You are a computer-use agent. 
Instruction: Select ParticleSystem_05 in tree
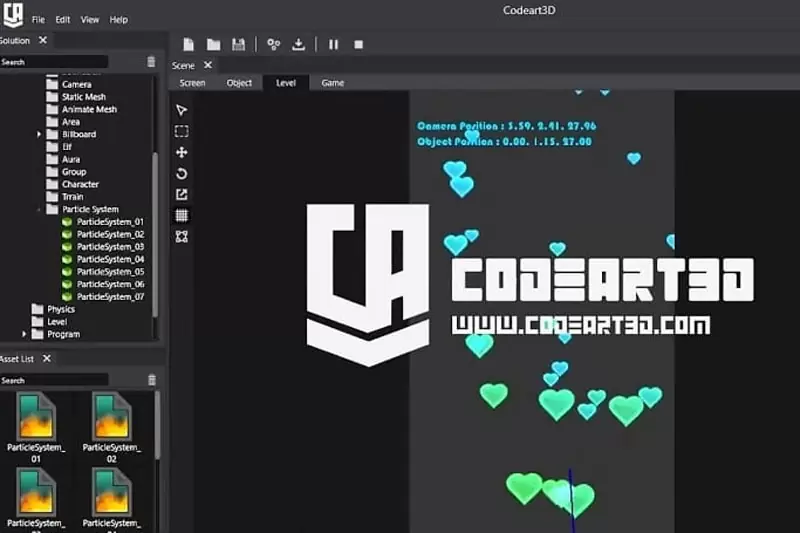(103, 272)
